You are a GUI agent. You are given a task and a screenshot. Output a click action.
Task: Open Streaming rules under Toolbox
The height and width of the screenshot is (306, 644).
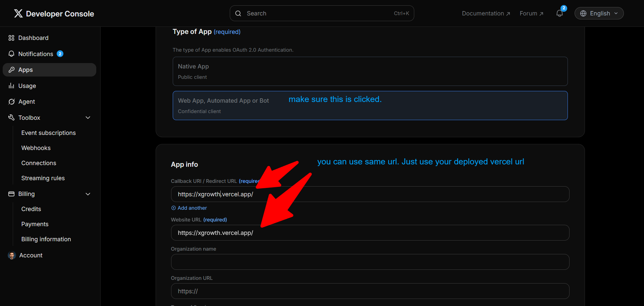point(43,178)
